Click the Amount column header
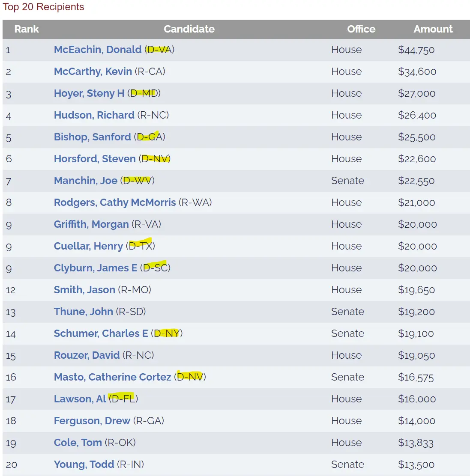 point(433,29)
